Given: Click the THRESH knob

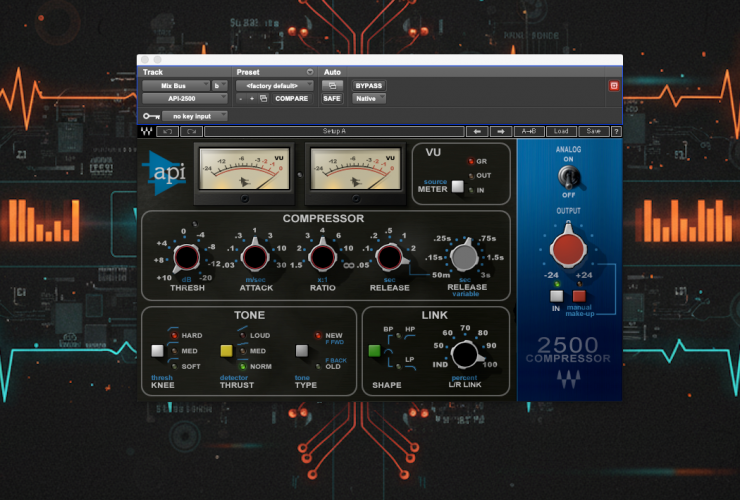Looking at the screenshot, I should click(186, 258).
